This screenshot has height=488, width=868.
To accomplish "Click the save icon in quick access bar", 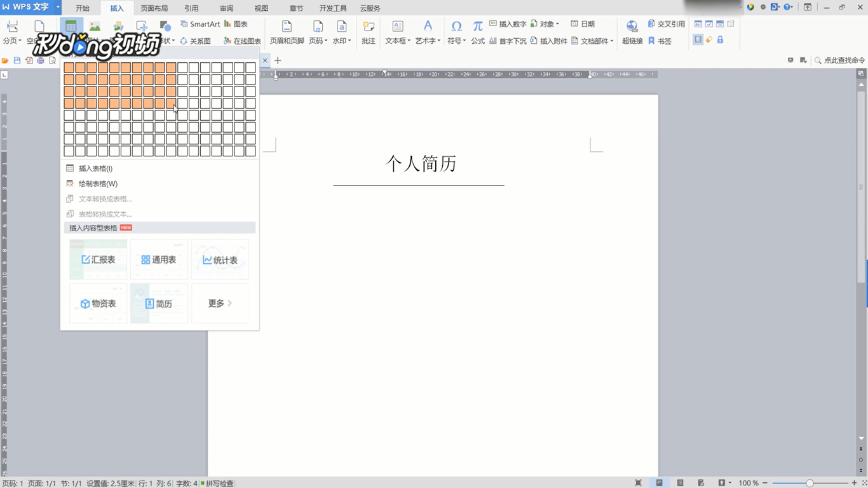I will 17,60.
